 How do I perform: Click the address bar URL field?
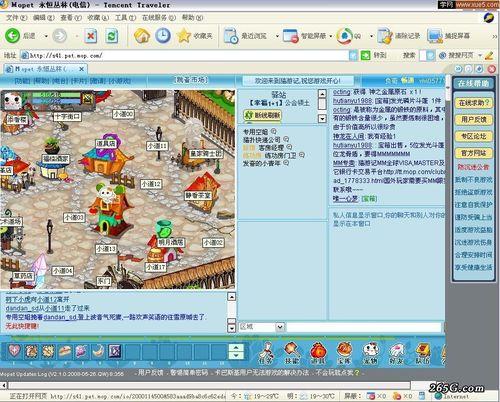click(185, 55)
